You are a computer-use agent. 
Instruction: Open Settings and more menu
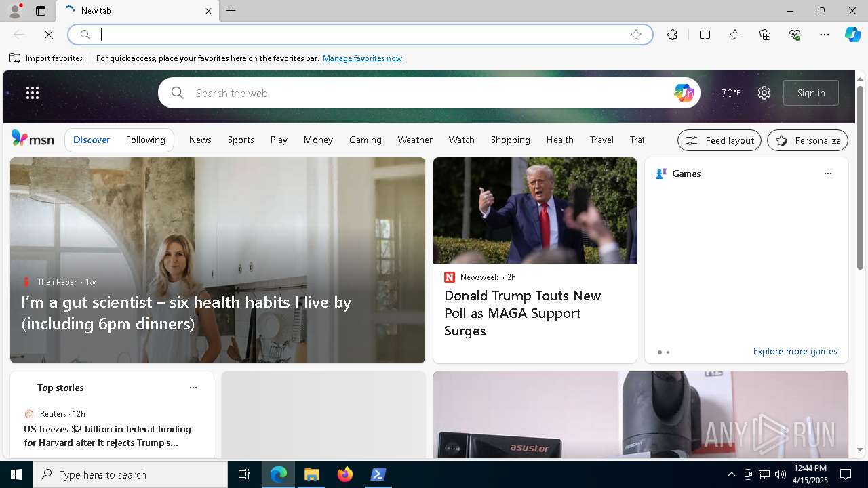[825, 35]
